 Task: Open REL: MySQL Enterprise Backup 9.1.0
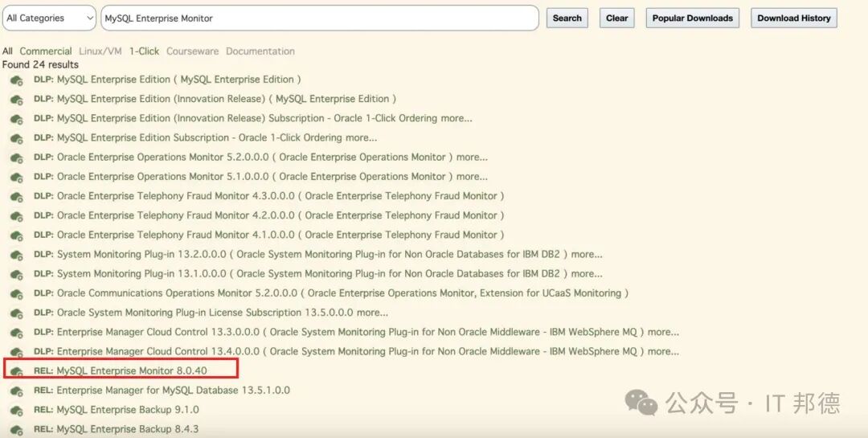(x=117, y=409)
